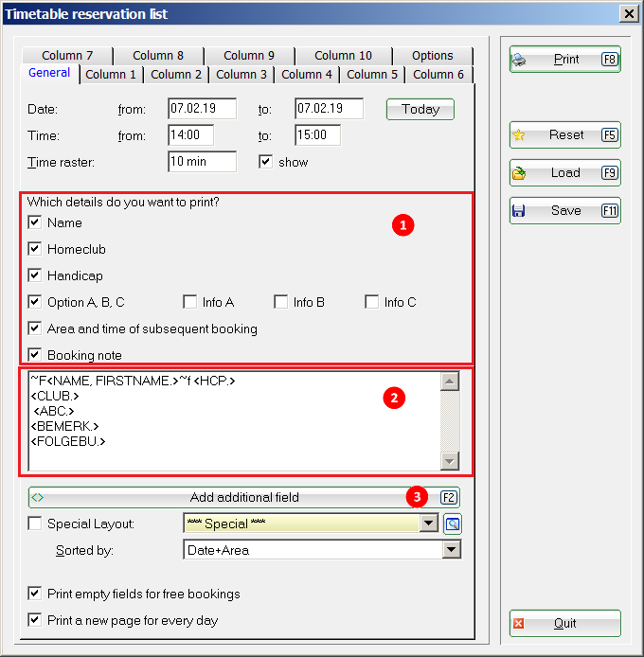Open the Options tab
This screenshot has width=644, height=657.
click(432, 56)
